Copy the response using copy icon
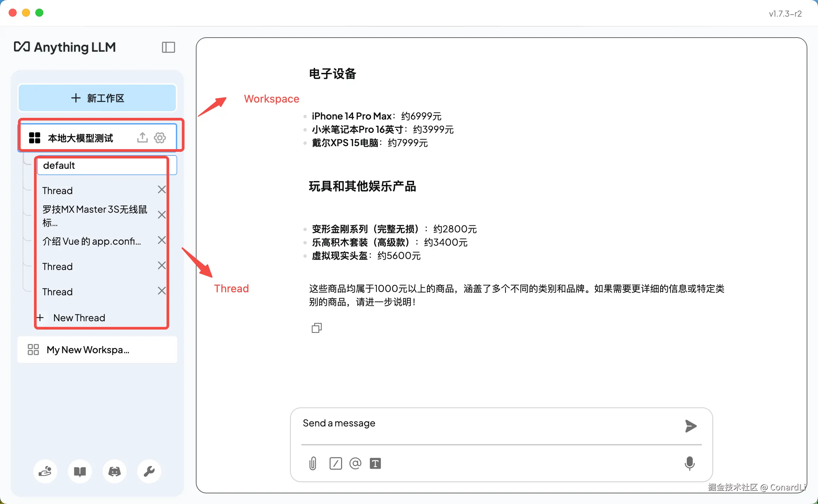Screen dimensions: 818x504 (316, 328)
